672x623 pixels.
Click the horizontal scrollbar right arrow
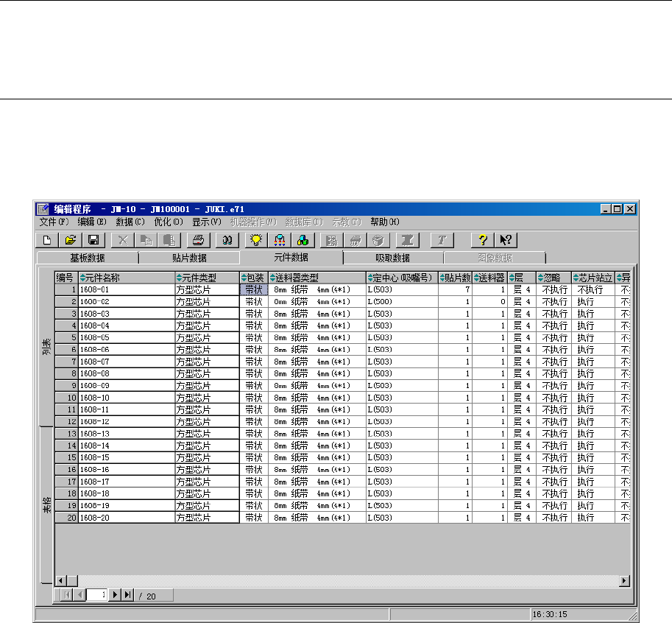(x=624, y=581)
